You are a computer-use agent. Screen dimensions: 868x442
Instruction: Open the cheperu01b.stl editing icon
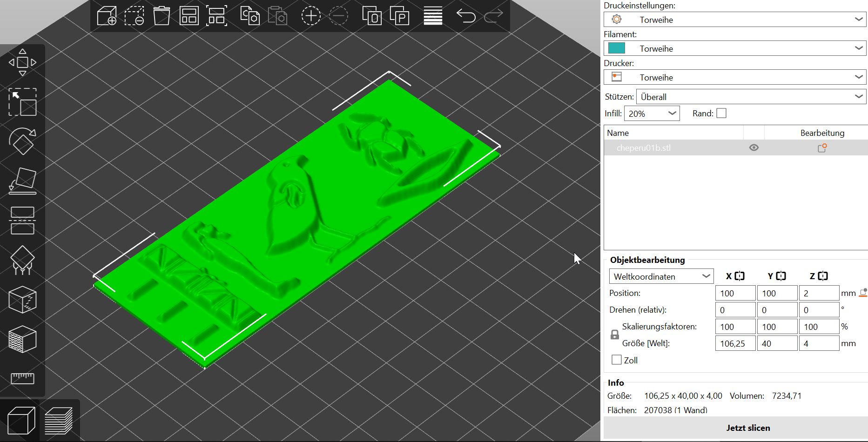point(822,148)
